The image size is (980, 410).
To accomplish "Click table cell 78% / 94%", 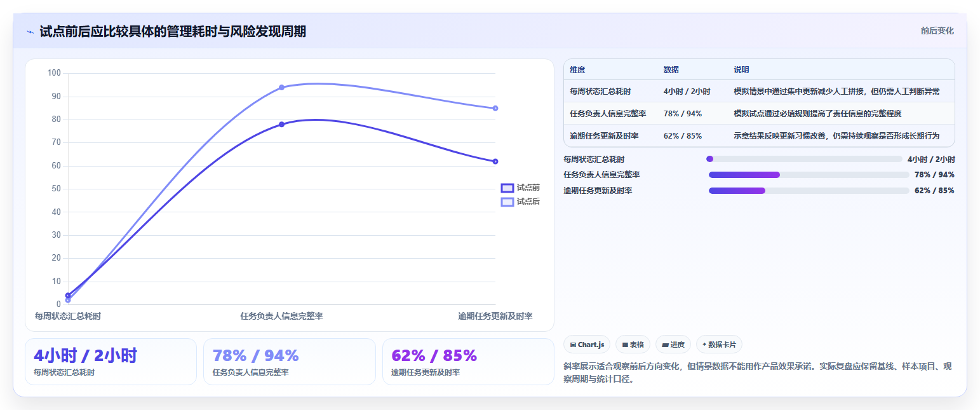I will pos(683,114).
